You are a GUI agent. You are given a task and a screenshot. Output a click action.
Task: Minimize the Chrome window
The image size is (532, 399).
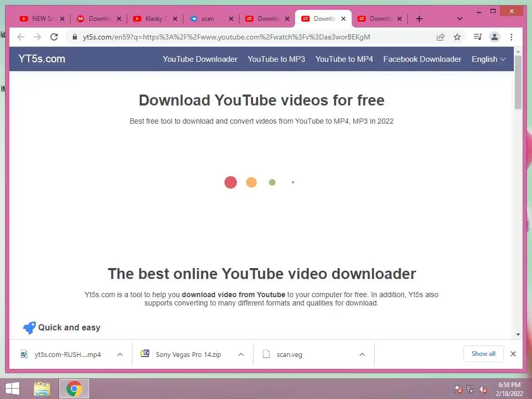point(478,11)
